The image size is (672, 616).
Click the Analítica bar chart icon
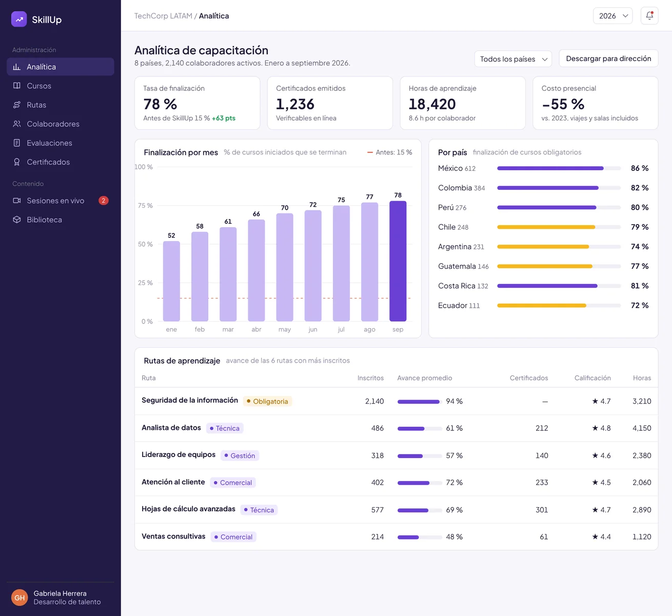click(x=17, y=67)
